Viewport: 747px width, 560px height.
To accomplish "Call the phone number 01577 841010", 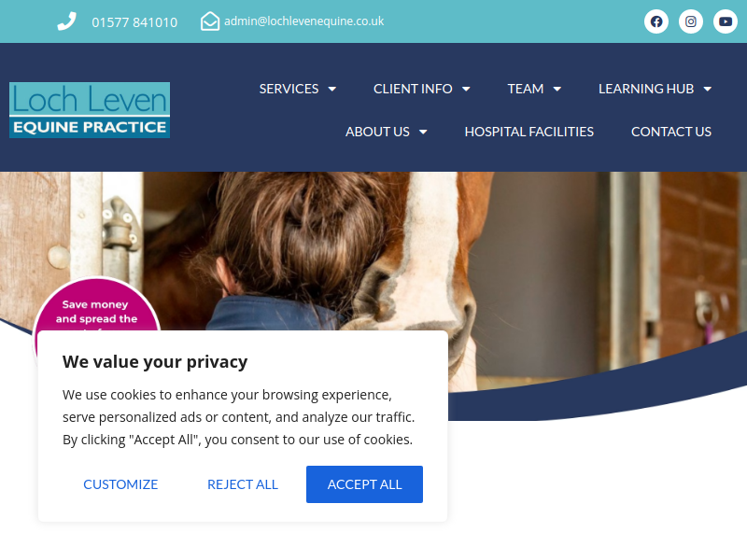I will (134, 22).
